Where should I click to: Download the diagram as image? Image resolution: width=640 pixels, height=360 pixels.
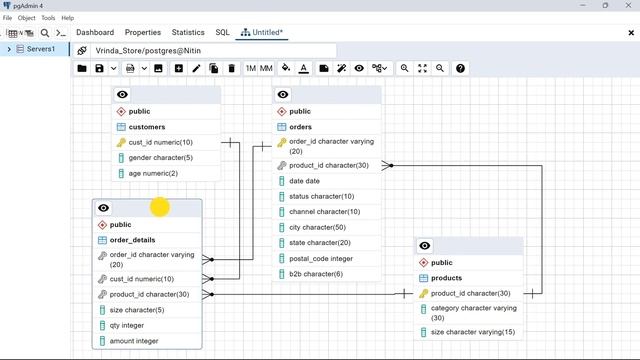coord(158,68)
